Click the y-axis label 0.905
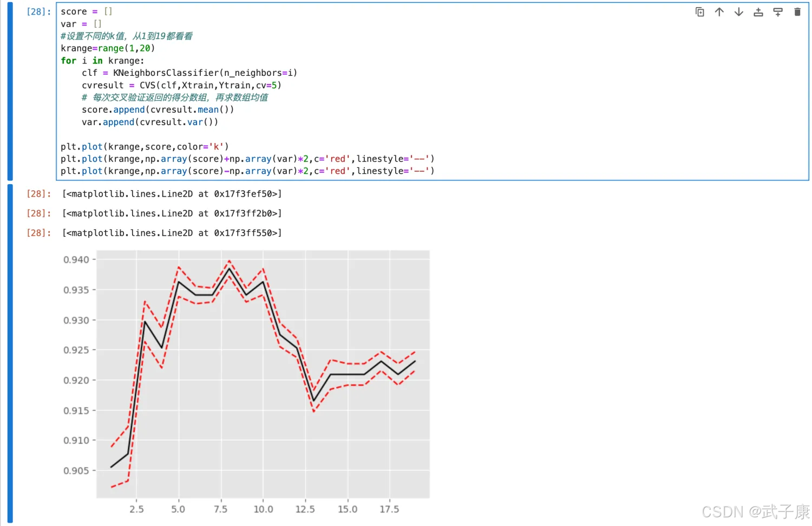Screen dimensions: 812x526 [76, 471]
